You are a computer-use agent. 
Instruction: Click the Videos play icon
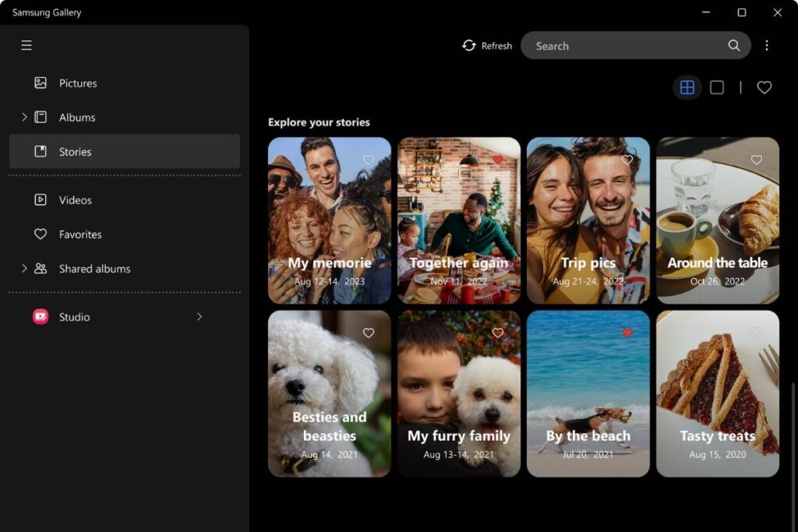(41, 199)
